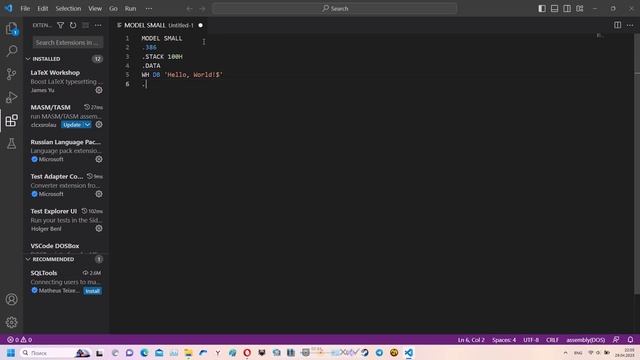The width and height of the screenshot is (640, 360).
Task: Click the extensions filter funnel icon
Action: [60, 25]
